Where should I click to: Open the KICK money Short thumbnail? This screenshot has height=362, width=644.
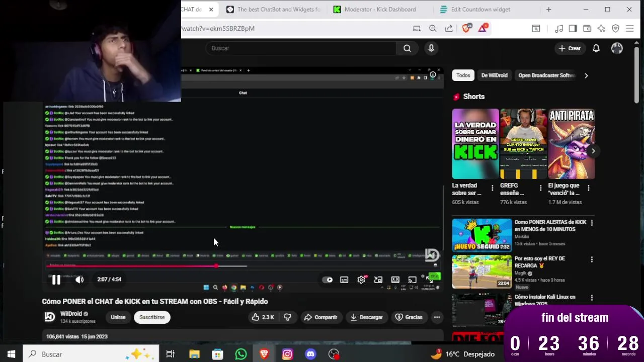pyautogui.click(x=475, y=144)
